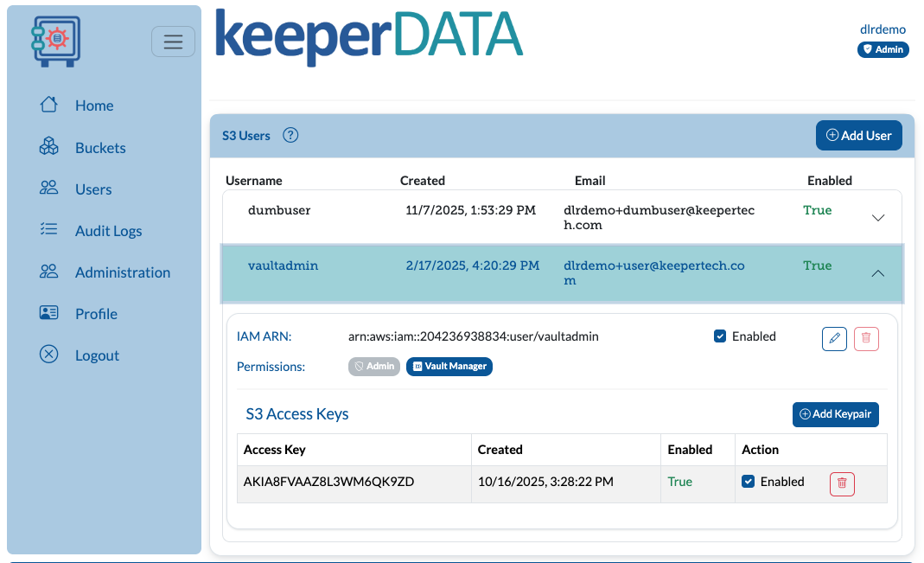
Task: Click the Access Key column header
Action: click(x=275, y=450)
